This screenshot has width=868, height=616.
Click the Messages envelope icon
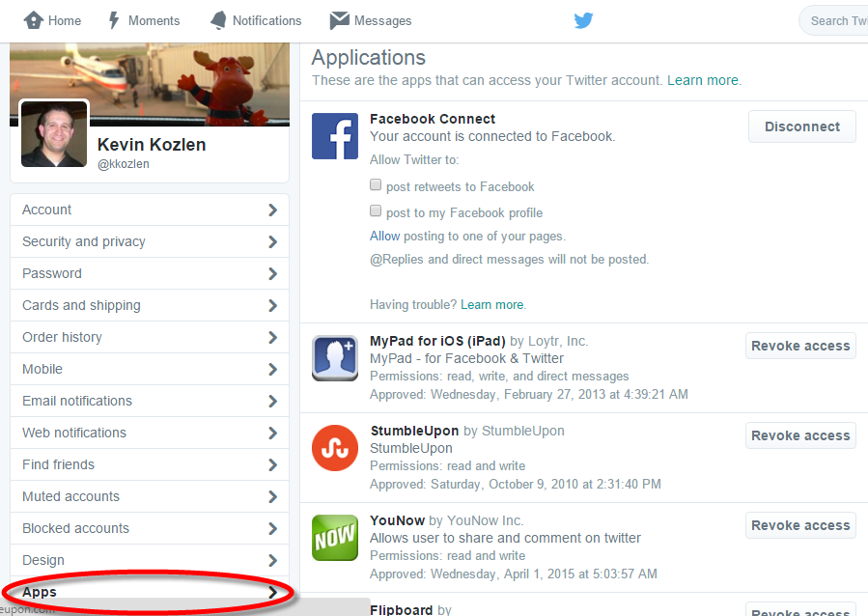point(339,20)
